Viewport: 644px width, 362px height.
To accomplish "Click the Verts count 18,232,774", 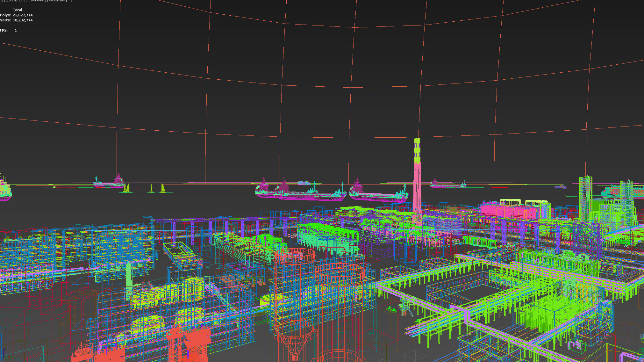I will pyautogui.click(x=23, y=20).
